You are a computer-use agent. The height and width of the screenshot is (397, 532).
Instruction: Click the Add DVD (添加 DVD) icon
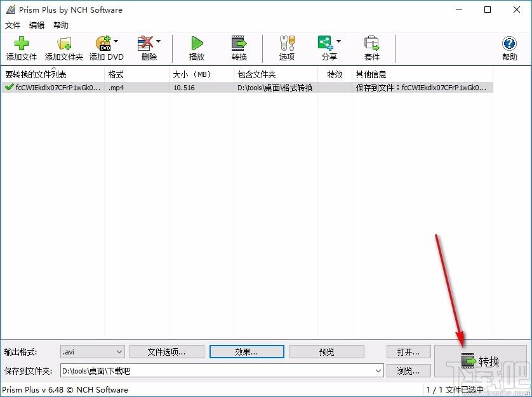[x=103, y=43]
